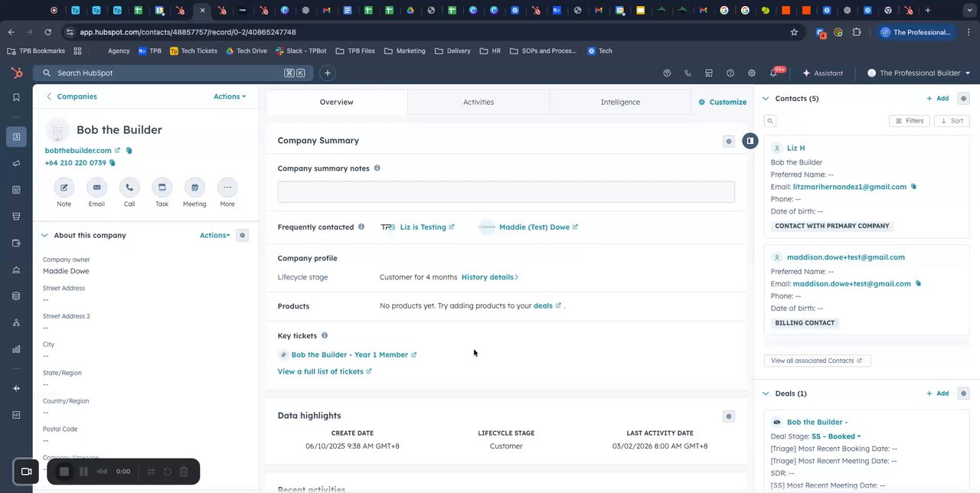Screen dimensions: 980x493
Task: Open Filters in Contacts panel
Action: tap(910, 121)
